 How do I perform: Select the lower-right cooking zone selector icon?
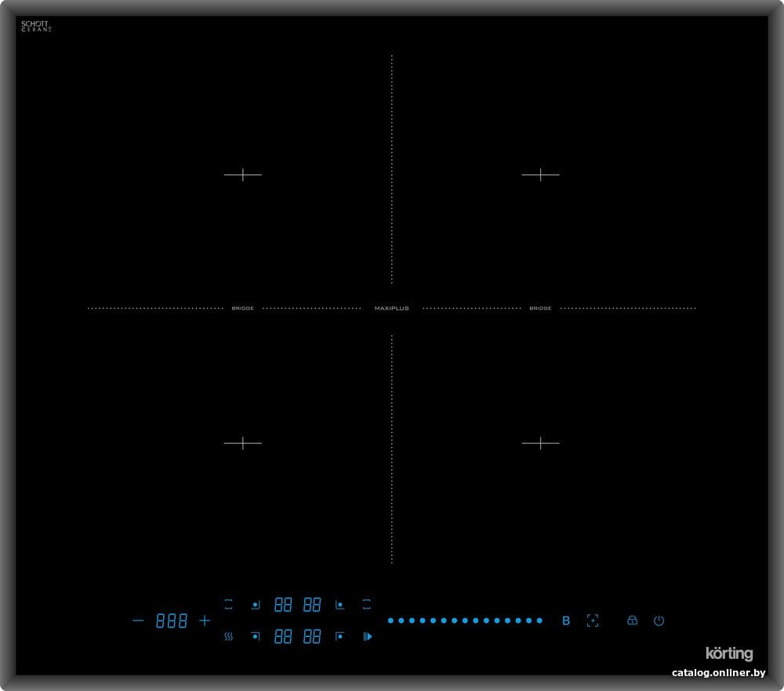point(340,636)
